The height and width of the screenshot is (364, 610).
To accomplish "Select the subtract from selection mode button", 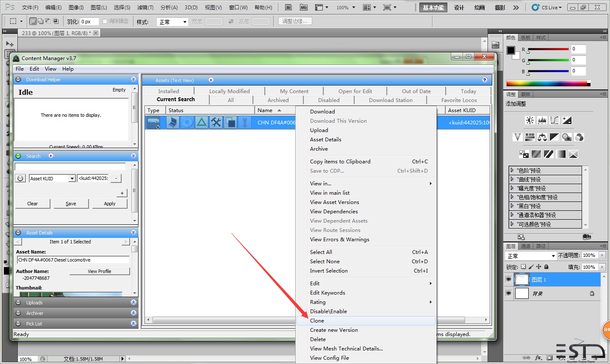I will pyautogui.click(x=48, y=21).
